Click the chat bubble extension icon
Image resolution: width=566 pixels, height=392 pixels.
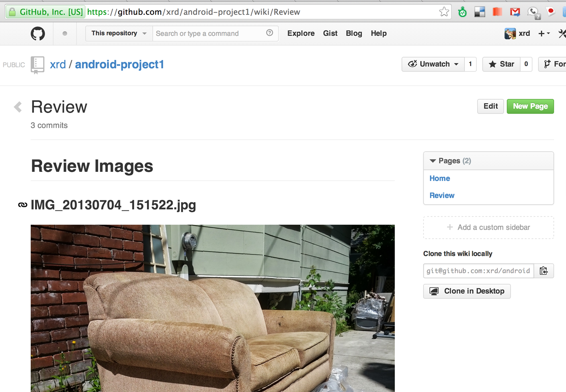(533, 13)
